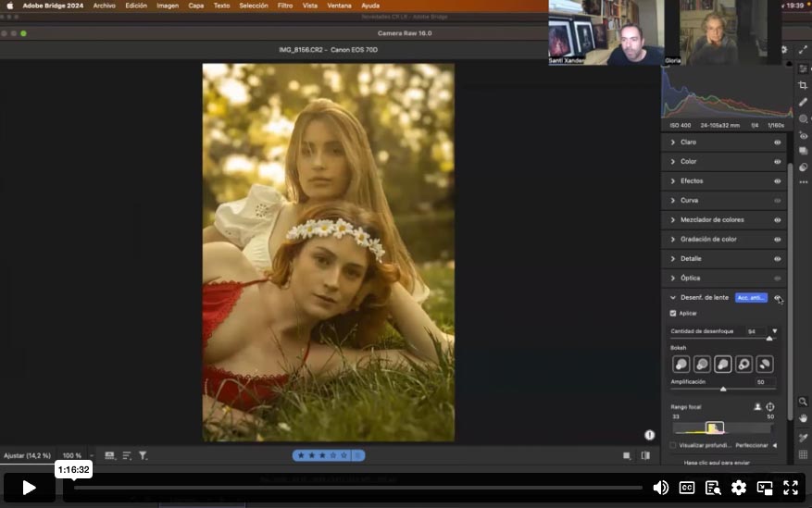Open the Edición menu
This screenshot has height=508, width=812.
[x=136, y=6]
